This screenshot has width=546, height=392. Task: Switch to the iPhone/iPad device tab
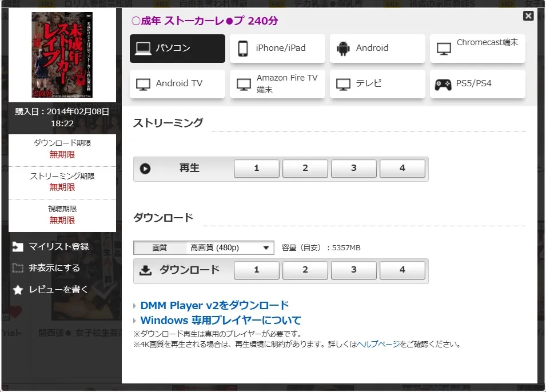click(x=277, y=49)
